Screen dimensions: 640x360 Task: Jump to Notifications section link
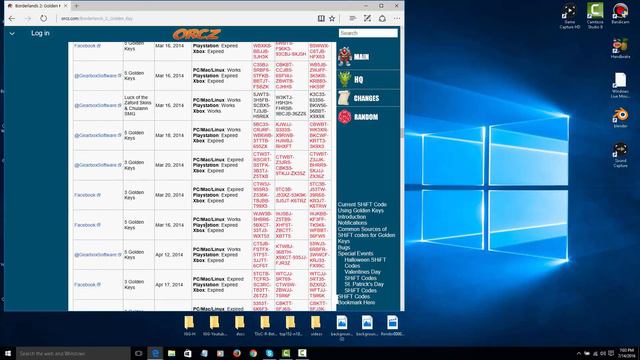click(352, 223)
